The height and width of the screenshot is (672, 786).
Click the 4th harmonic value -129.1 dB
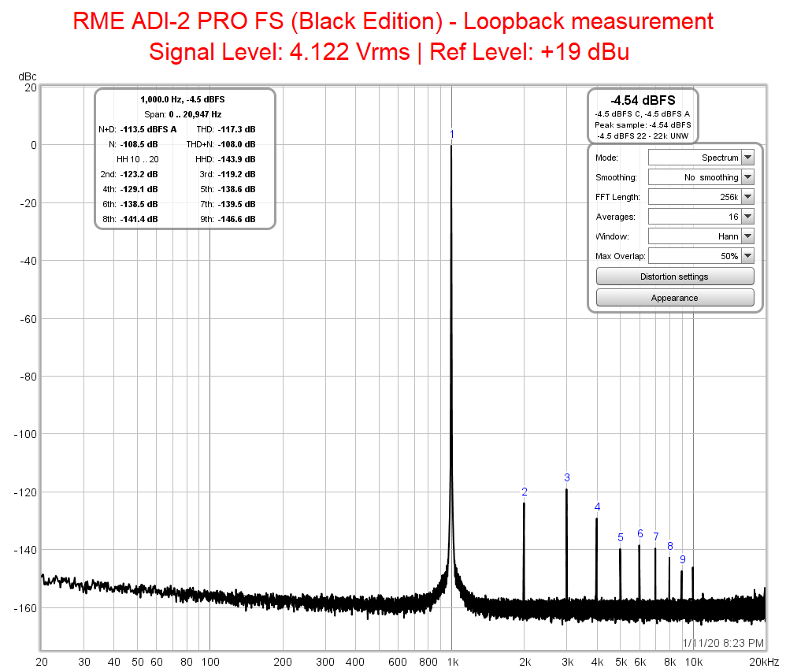tap(139, 190)
